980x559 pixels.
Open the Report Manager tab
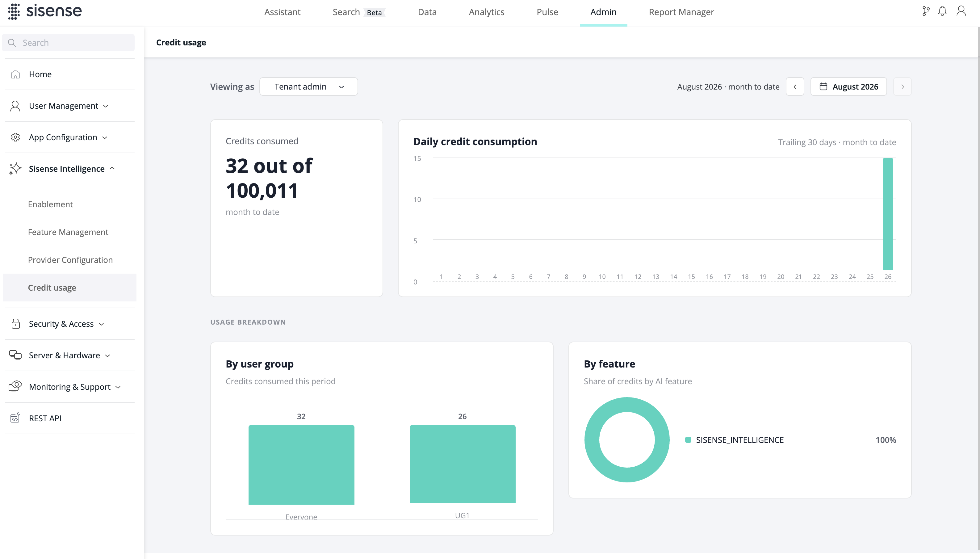[x=681, y=12]
